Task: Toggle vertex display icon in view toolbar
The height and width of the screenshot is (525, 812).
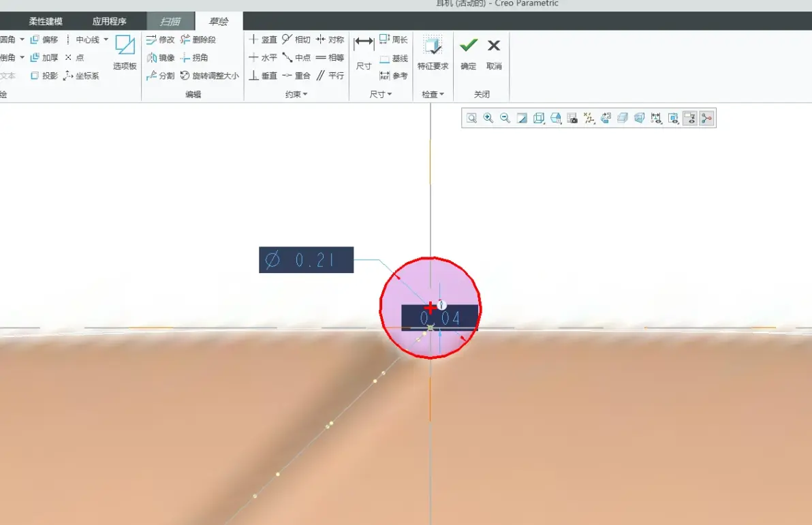Action: pyautogui.click(x=707, y=118)
